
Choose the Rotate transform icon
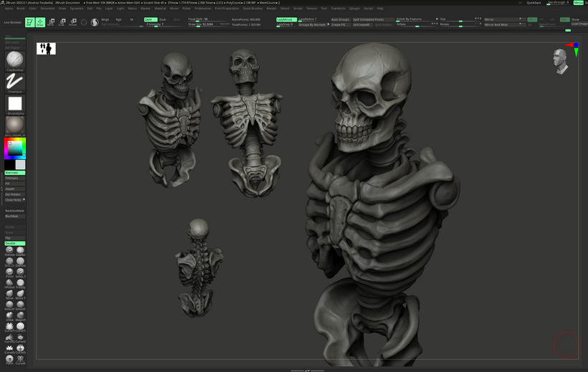point(72,22)
